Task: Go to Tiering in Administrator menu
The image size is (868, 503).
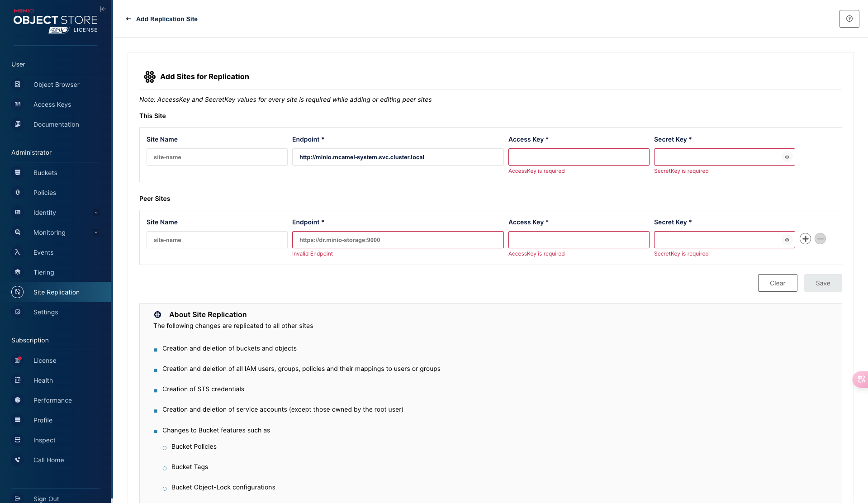Action: pyautogui.click(x=43, y=272)
